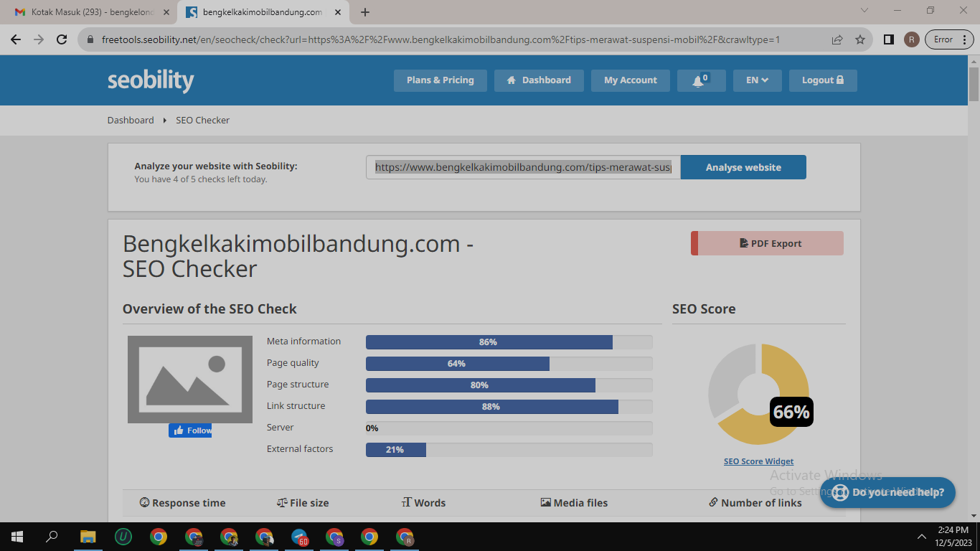Open the SEO Score Widget link
This screenshot has height=551, width=980.
758,461
